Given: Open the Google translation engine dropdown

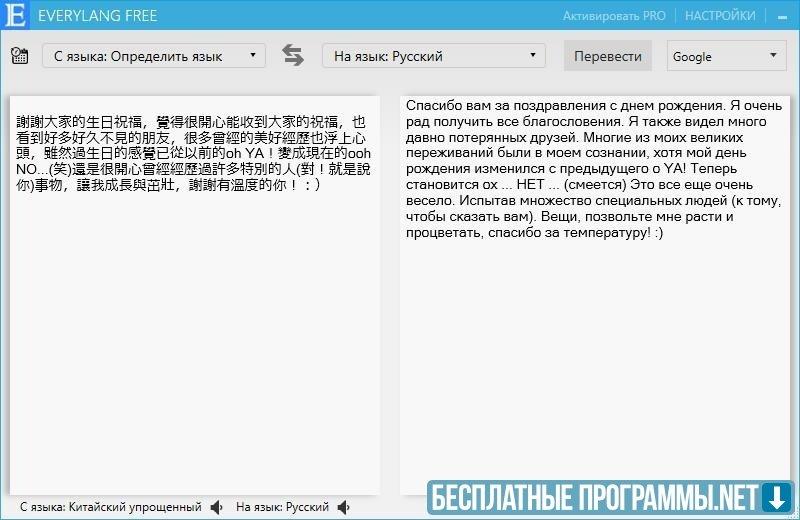Looking at the screenshot, I should pyautogui.click(x=726, y=56).
